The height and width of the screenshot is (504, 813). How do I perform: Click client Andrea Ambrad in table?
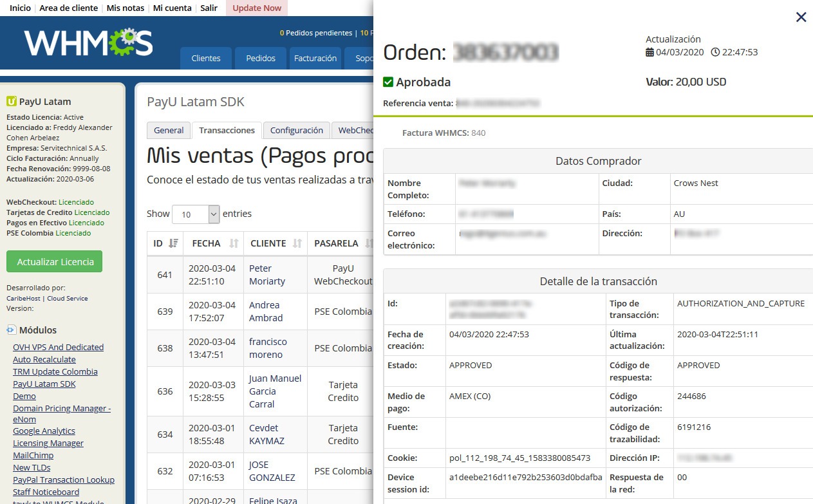click(266, 312)
